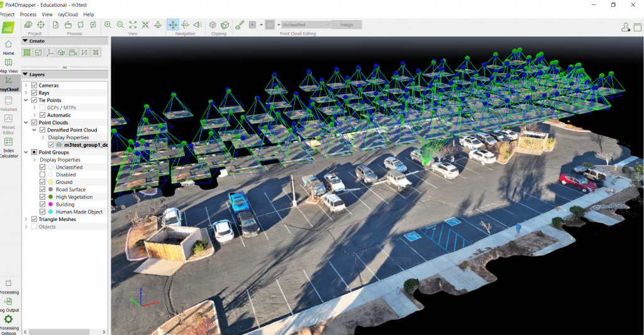Open the Process menu
This screenshot has width=644, height=335.
click(x=28, y=14)
